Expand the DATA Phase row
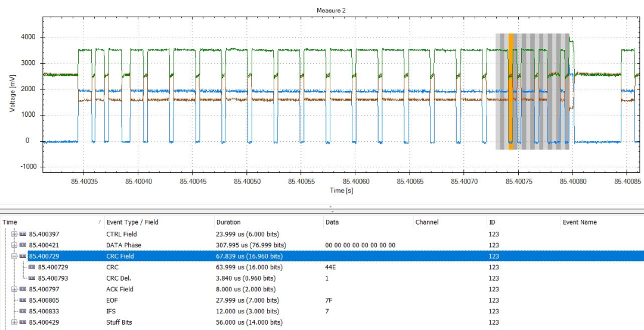 15,245
